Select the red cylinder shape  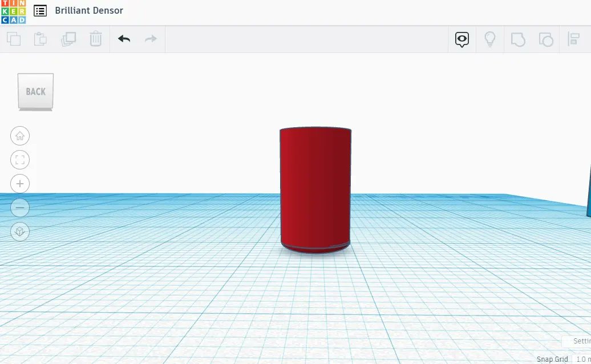[315, 190]
